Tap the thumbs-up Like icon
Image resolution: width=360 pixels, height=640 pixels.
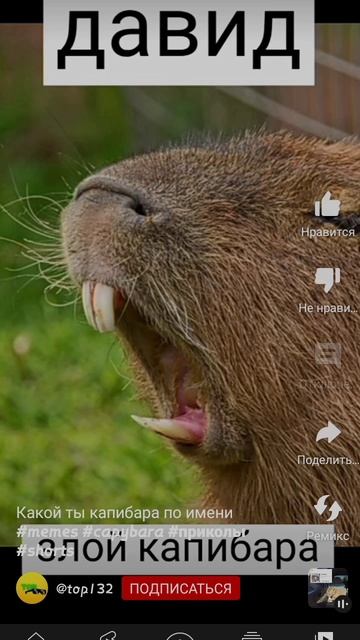tap(327, 205)
